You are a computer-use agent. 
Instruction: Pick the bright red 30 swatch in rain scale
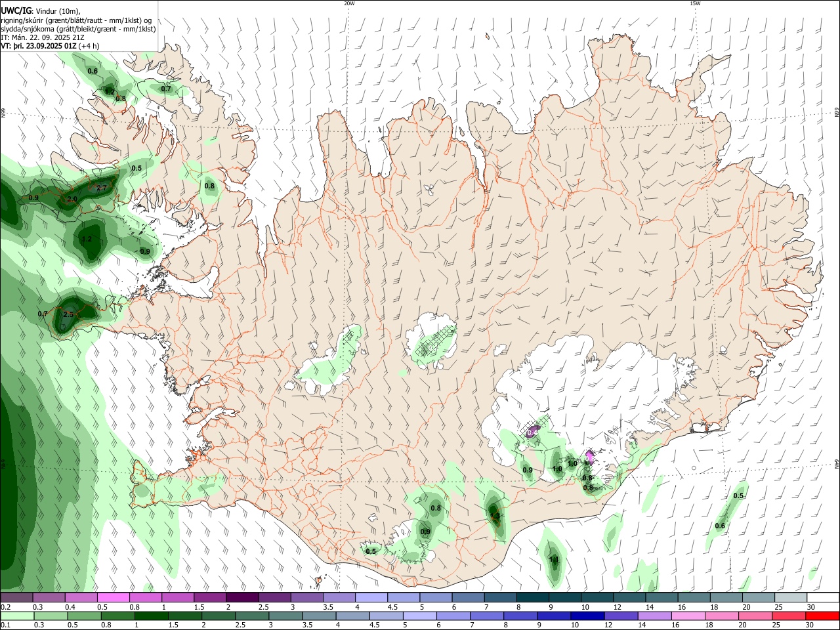point(823,616)
